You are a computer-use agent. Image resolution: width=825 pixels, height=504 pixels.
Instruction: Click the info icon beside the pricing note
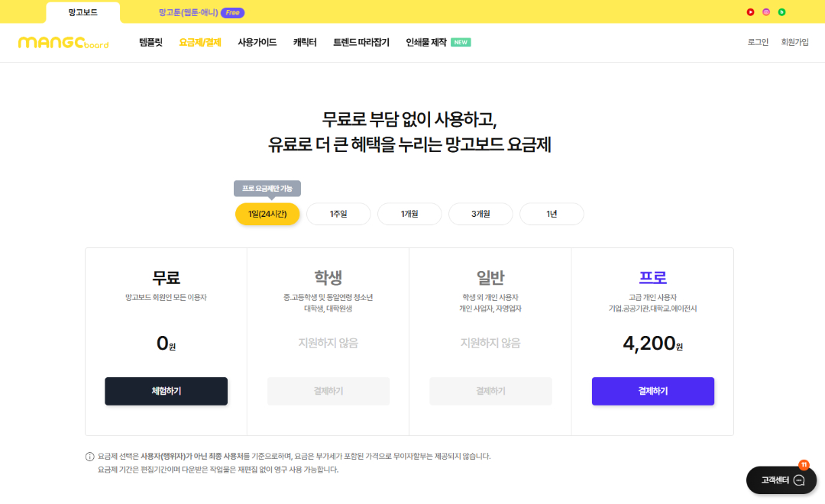point(90,457)
